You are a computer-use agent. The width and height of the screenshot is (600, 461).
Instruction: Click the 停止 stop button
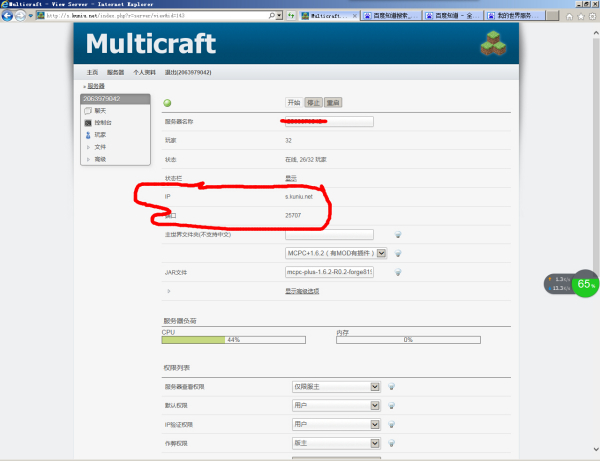click(313, 103)
